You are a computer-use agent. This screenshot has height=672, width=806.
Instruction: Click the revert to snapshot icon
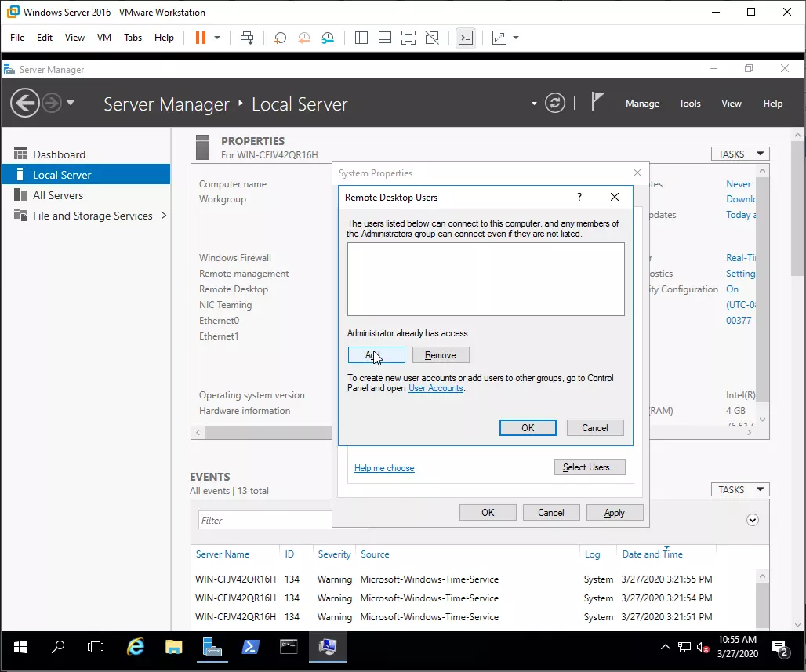pos(304,38)
